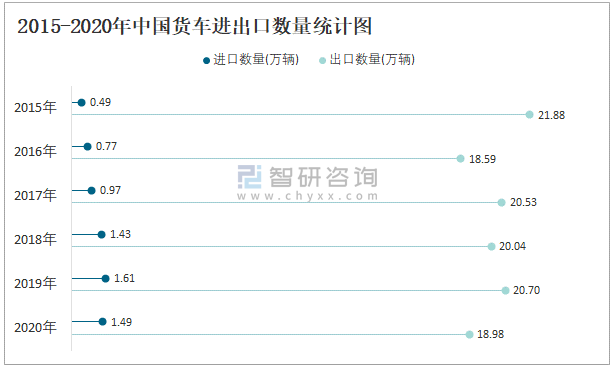Click the chart title 2015-2020年中国货车进出口数量统计图

click(x=195, y=26)
